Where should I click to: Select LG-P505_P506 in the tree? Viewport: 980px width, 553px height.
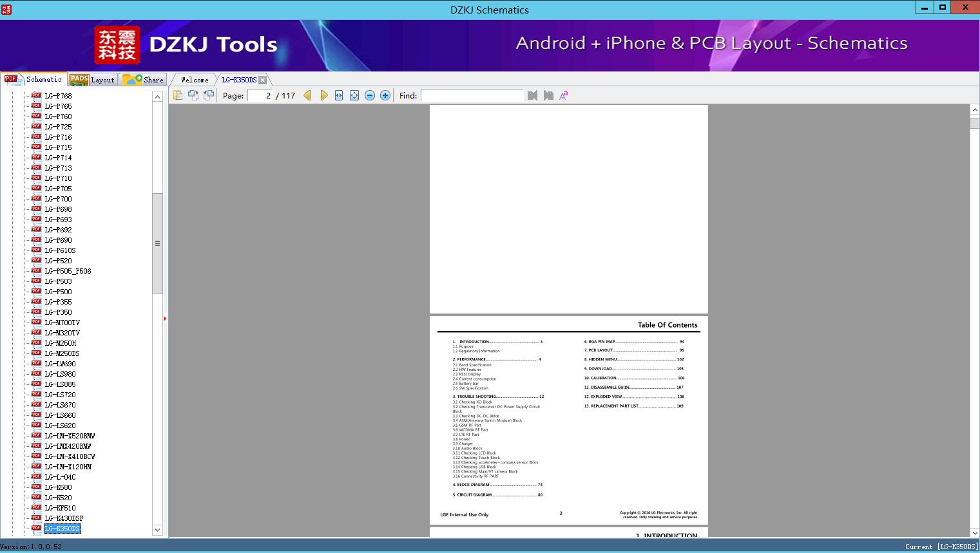(68, 271)
